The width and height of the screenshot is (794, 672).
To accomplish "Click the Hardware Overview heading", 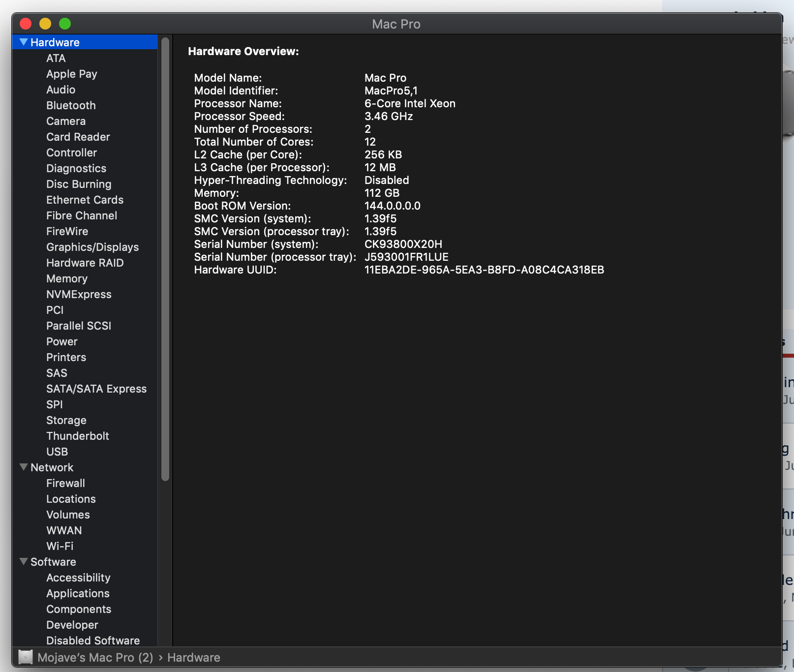I will [x=244, y=51].
